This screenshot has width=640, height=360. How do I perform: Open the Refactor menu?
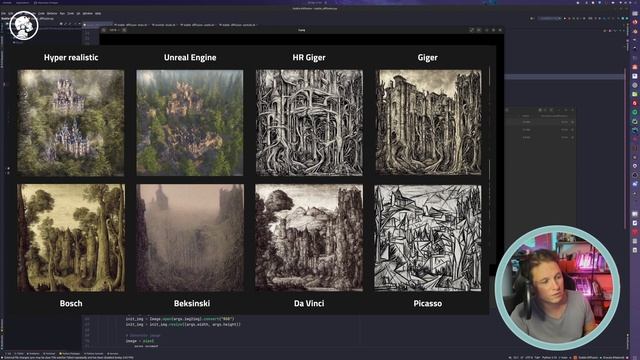coord(52,13)
